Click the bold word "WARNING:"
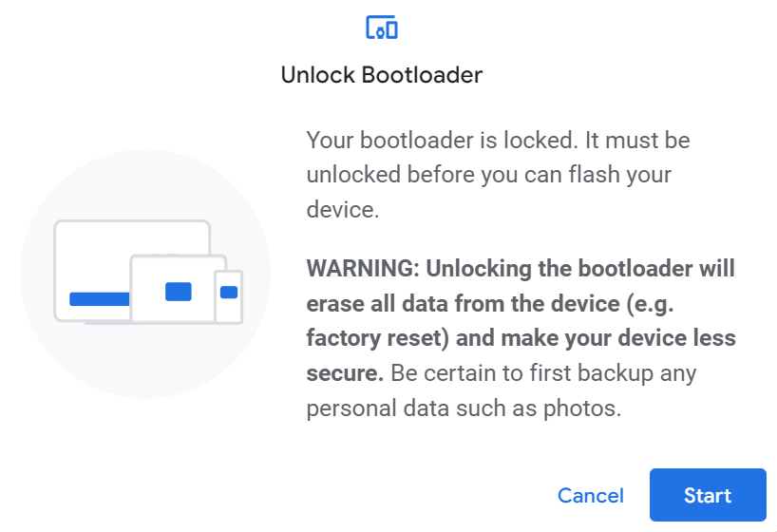 [x=362, y=267]
